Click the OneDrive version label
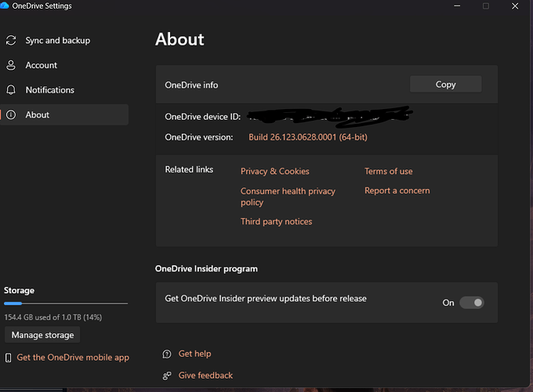533x392 pixels. coord(199,137)
